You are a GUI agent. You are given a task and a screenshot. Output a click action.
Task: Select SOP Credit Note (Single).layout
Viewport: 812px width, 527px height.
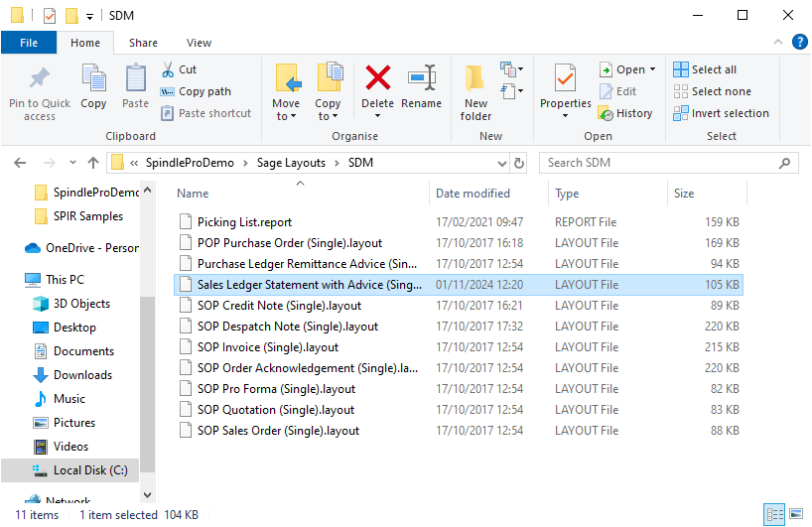[459, 306]
